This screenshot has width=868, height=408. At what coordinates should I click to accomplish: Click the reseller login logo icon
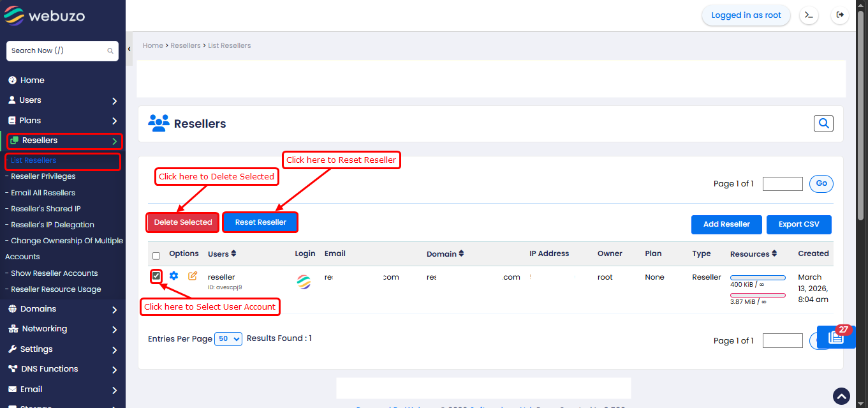pyautogui.click(x=304, y=282)
